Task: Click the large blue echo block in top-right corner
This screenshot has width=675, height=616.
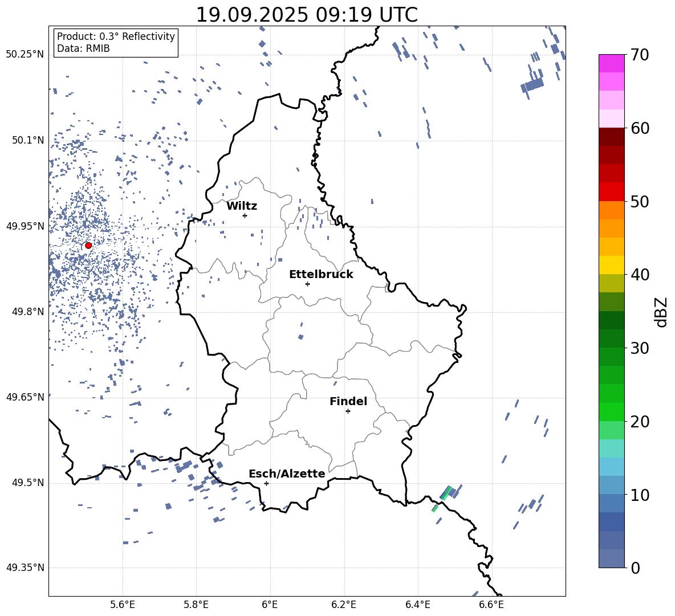Action: pyautogui.click(x=532, y=84)
